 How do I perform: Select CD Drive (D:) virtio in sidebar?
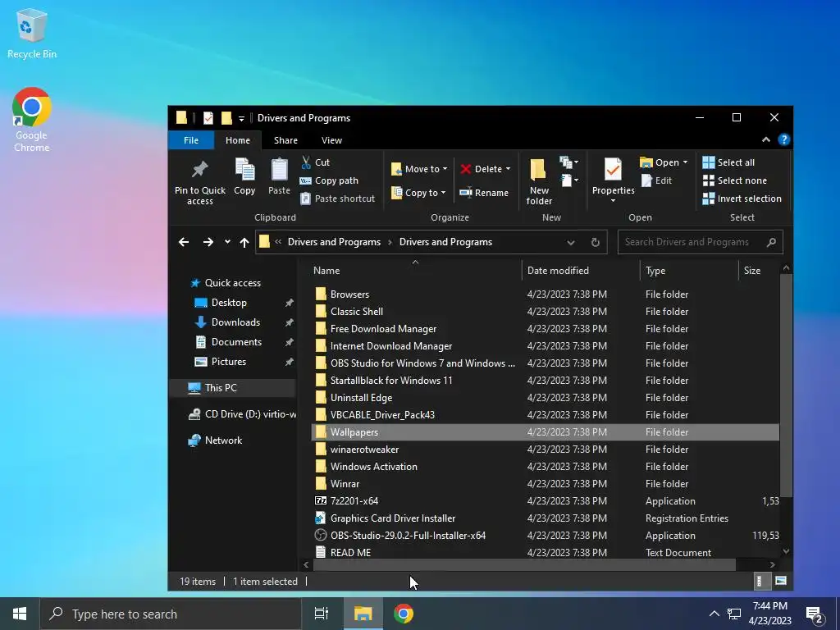coord(242,414)
